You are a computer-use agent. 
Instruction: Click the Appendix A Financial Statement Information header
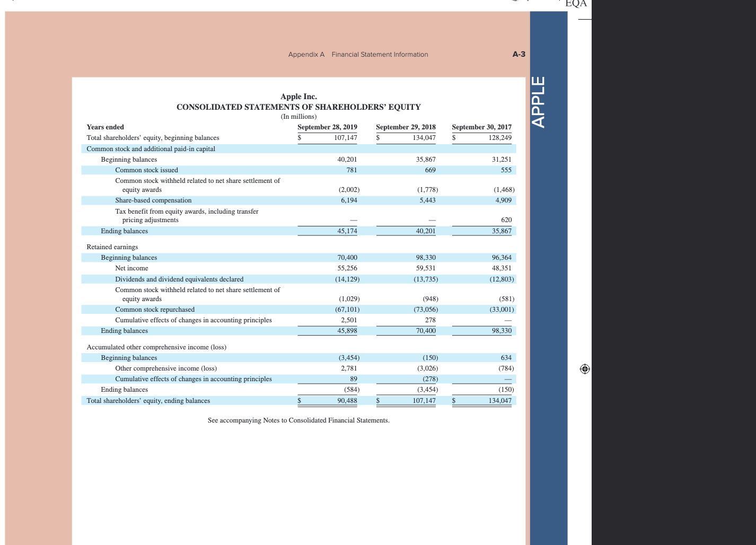click(x=357, y=54)
